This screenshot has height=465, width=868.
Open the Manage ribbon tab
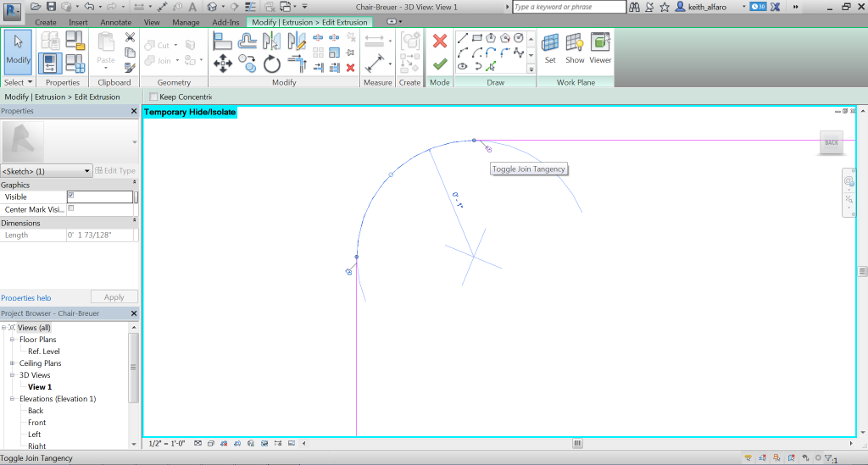186,22
